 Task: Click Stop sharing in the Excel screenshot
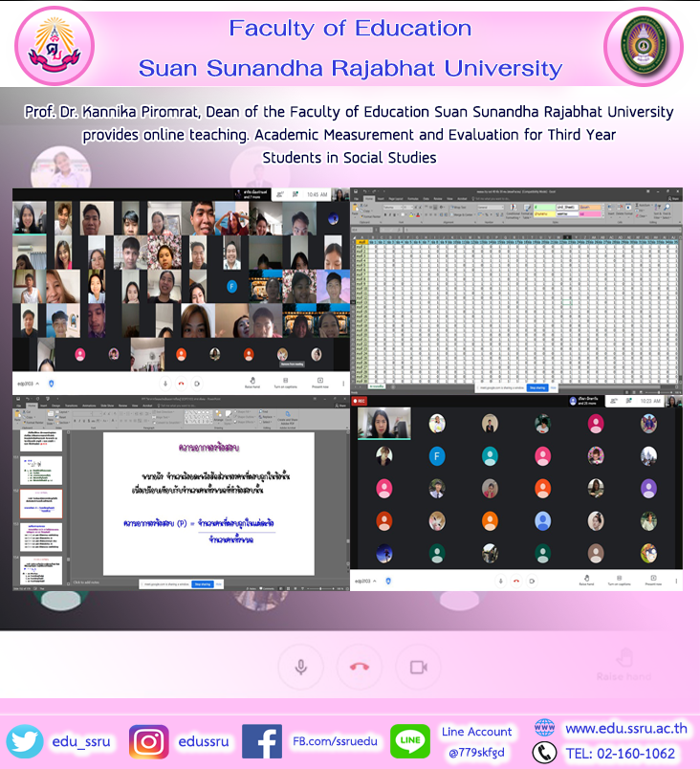point(536,388)
